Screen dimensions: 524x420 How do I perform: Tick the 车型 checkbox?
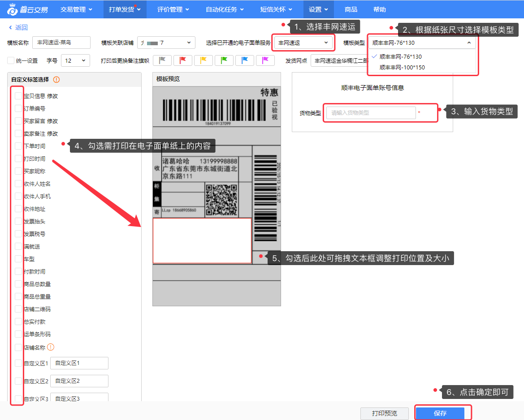pos(18,259)
